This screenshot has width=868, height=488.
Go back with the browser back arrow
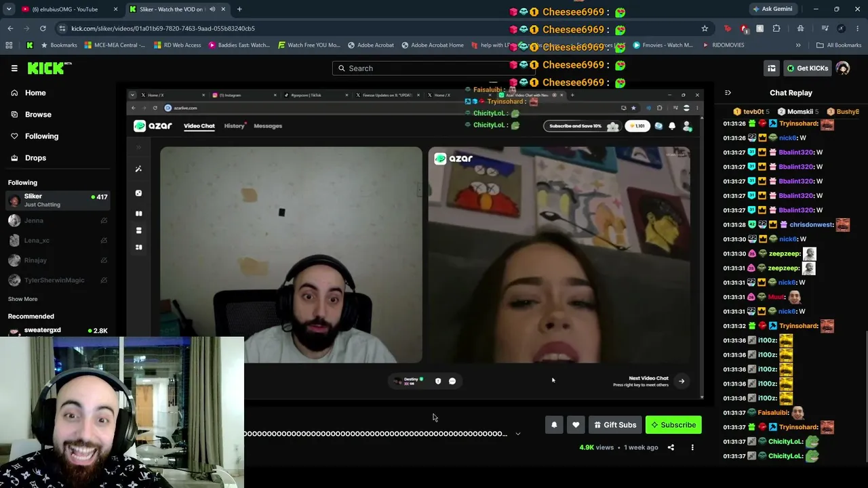(x=10, y=28)
